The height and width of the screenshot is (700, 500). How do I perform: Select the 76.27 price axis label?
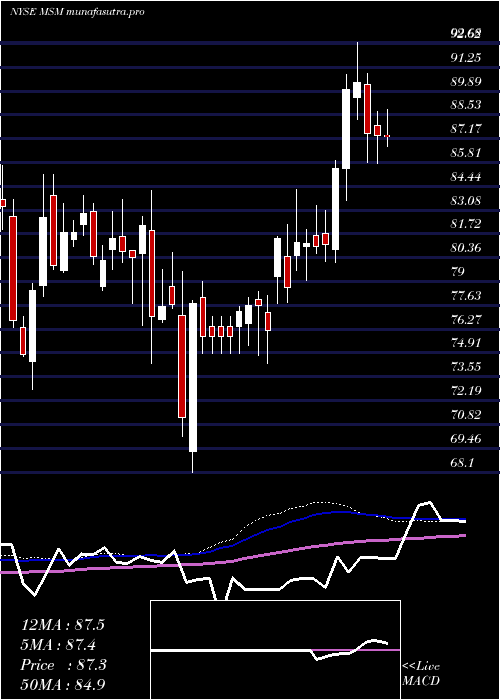(466, 319)
